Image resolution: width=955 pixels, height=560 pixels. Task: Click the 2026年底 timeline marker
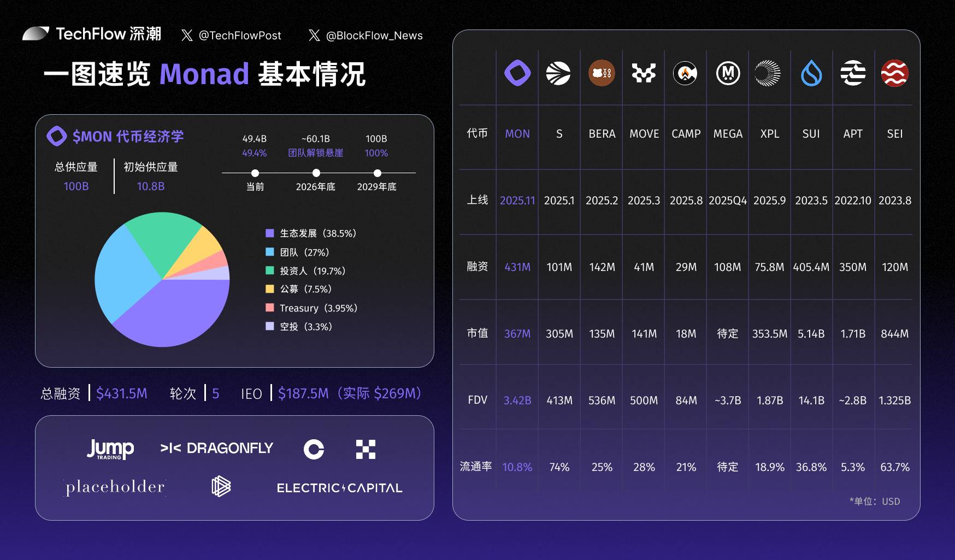tap(316, 172)
